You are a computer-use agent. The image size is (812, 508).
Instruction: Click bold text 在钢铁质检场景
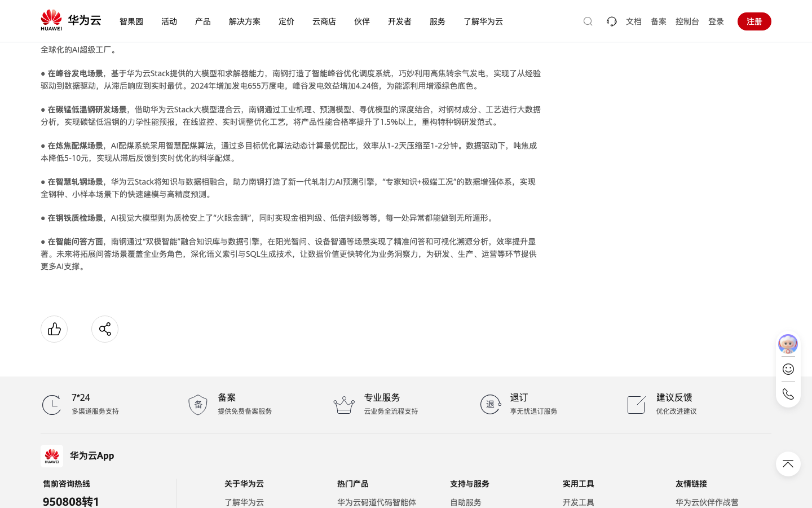pos(75,218)
